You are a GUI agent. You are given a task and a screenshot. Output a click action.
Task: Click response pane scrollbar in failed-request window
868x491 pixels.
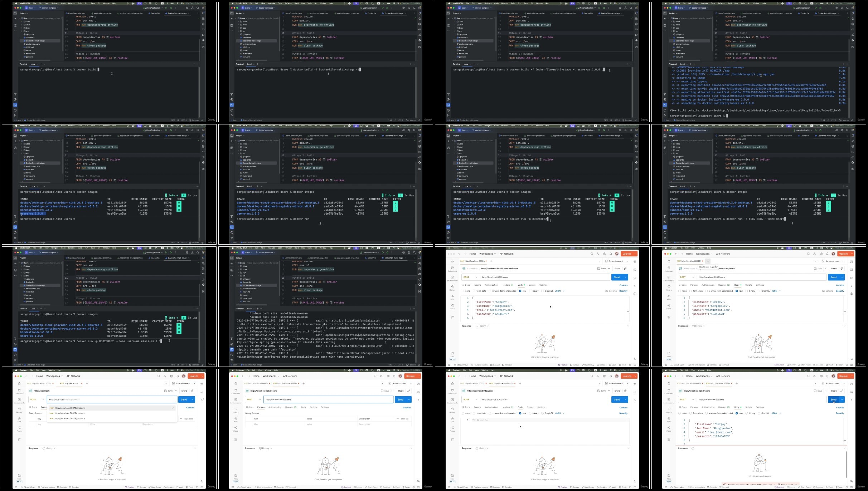coord(846,464)
